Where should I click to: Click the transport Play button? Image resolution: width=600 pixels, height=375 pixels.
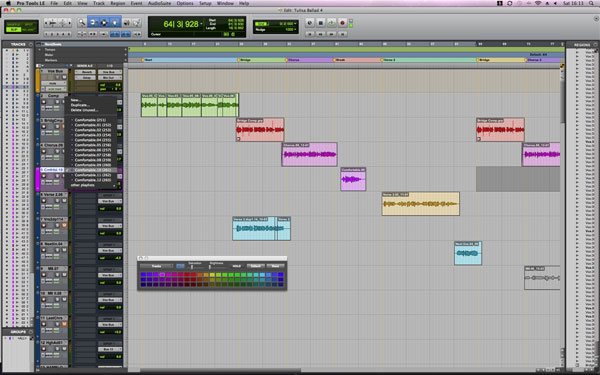pyautogui.click(x=331, y=23)
